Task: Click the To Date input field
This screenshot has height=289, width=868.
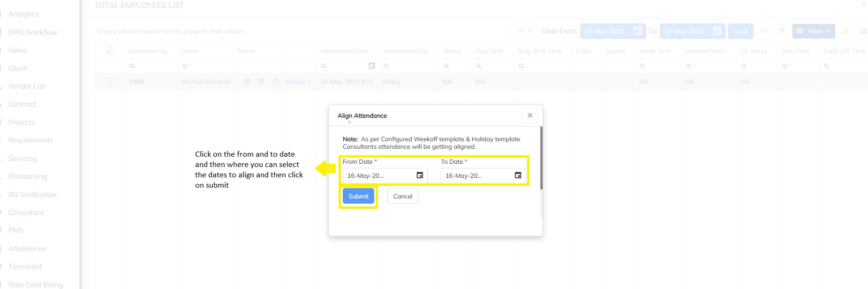Action: point(483,175)
